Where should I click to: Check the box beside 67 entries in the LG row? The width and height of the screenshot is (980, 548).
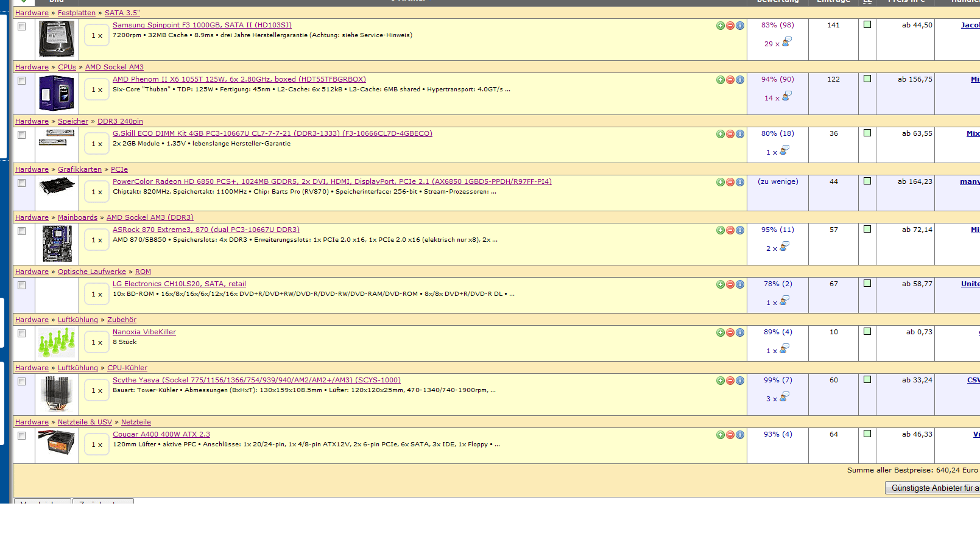pyautogui.click(x=867, y=284)
